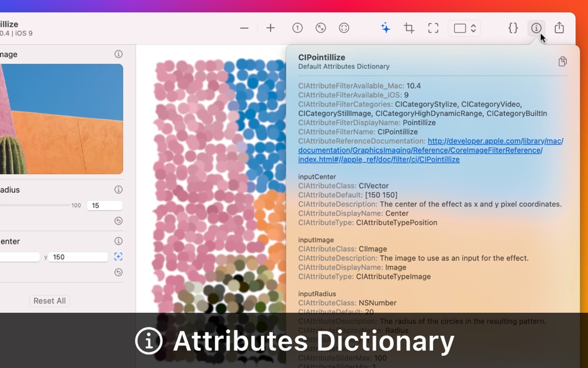Open the share menu icon
The width and height of the screenshot is (588, 368).
[559, 28]
